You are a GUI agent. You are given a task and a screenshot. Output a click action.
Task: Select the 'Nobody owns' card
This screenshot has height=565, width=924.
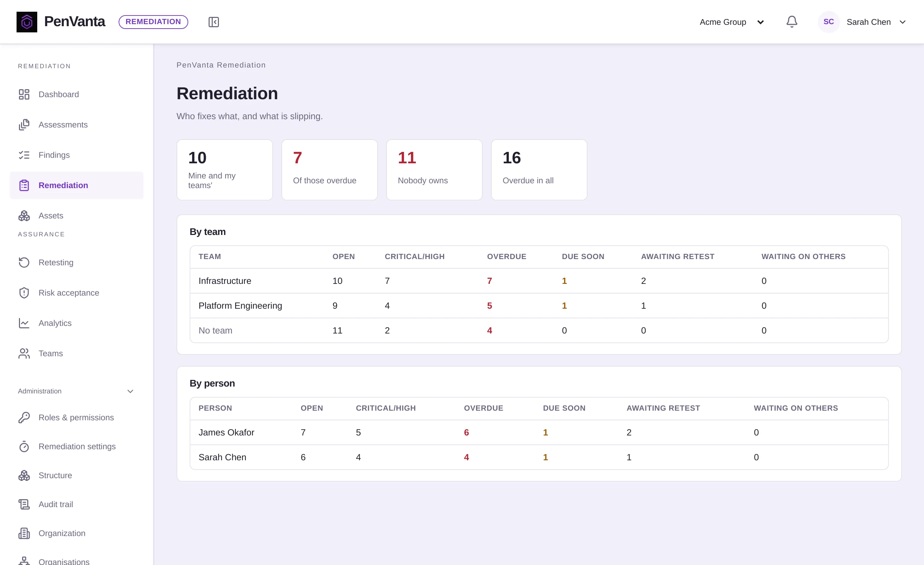coord(434,170)
